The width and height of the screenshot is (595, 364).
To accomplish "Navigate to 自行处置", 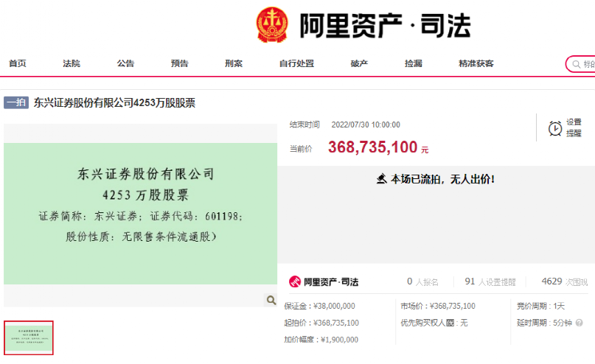I will (x=296, y=63).
